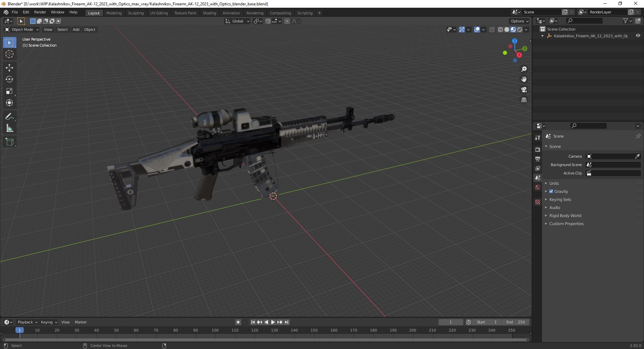This screenshot has width=644, height=349.
Task: Toggle proportional editing button
Action: (287, 21)
